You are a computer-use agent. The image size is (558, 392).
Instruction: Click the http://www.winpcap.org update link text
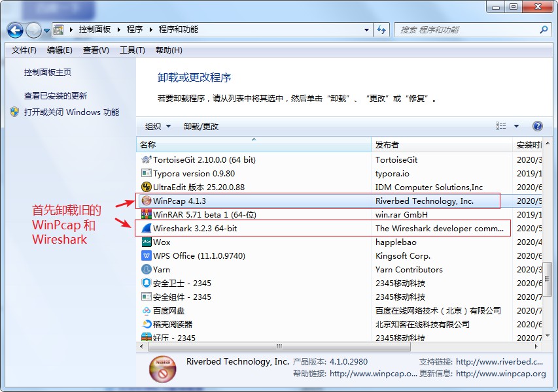tap(500, 374)
